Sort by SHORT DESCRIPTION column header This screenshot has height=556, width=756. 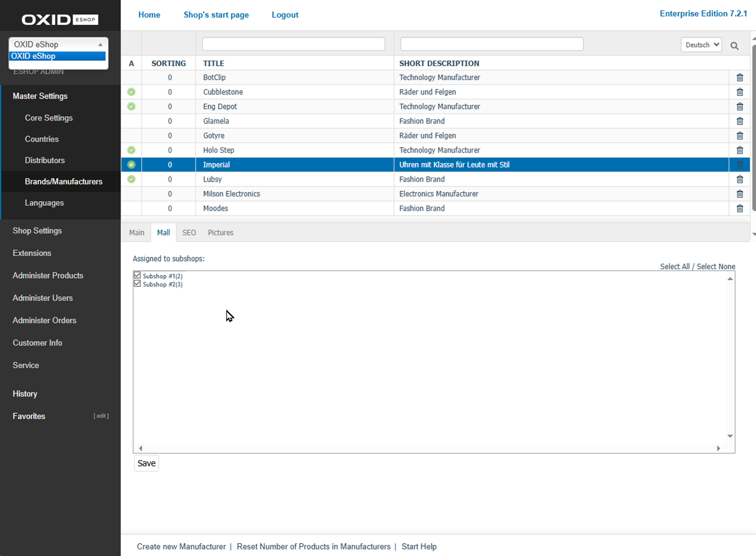click(x=439, y=63)
